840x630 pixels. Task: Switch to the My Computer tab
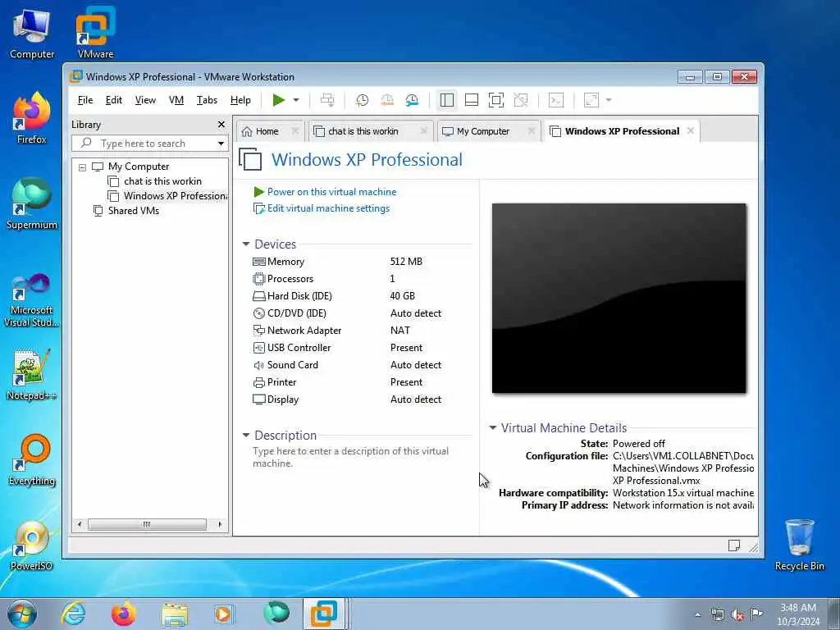point(482,131)
